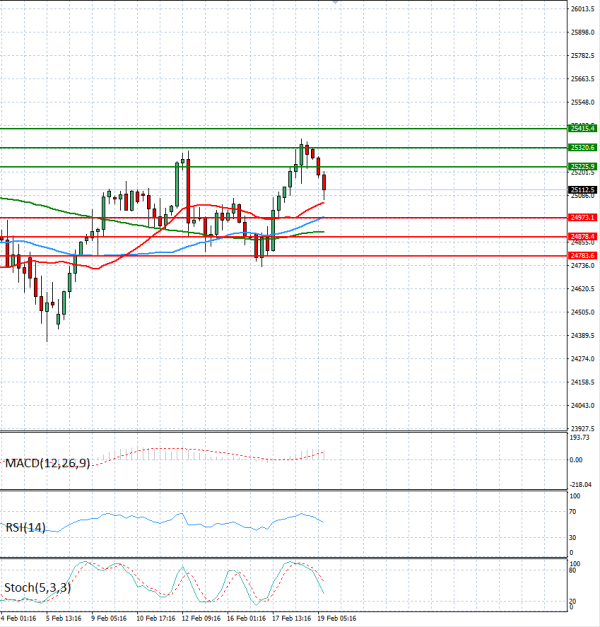Click the 26013.5 label on price scale

tap(582, 9)
